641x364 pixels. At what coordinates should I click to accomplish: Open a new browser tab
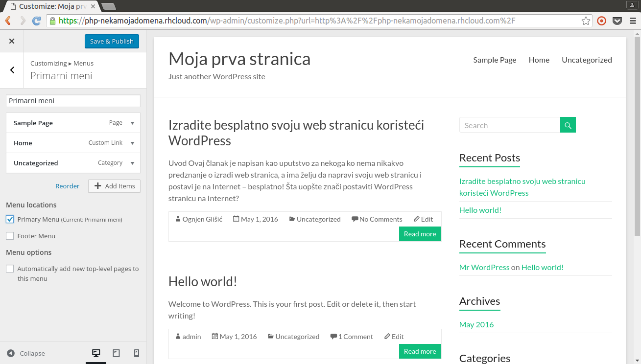click(108, 6)
